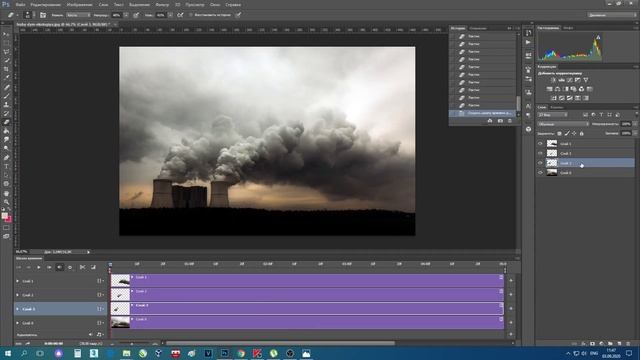The image size is (640, 360).
Task: Open the Windows Start menu
Action: [7, 353]
